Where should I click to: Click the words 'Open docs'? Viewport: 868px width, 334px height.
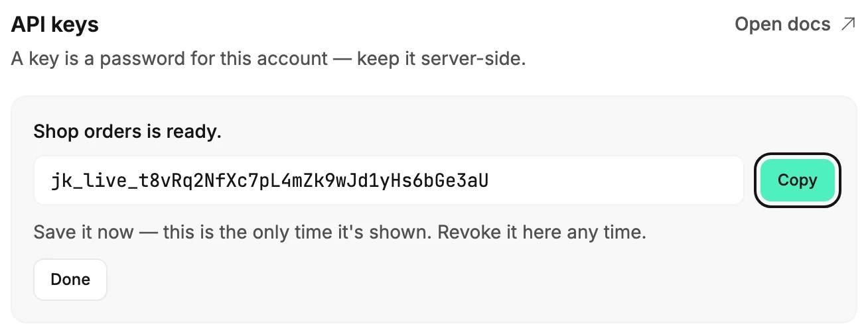[782, 25]
